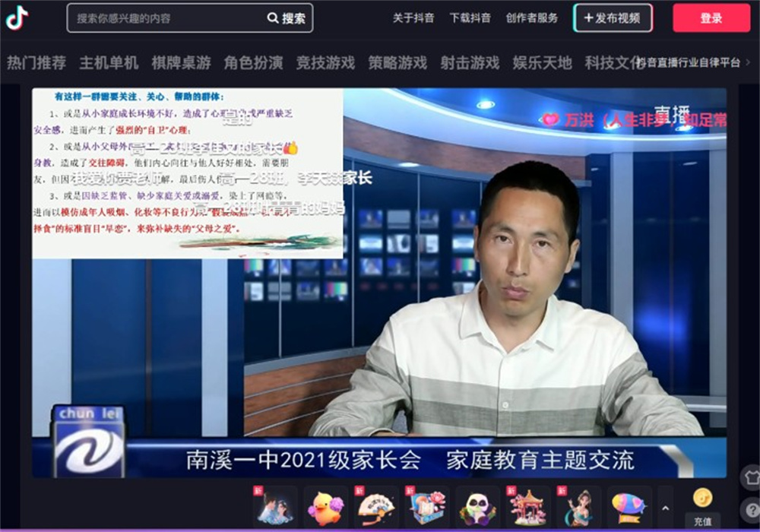760x532 pixels.
Task: Switch to the 策略游戏 category tab
Action: click(x=397, y=62)
